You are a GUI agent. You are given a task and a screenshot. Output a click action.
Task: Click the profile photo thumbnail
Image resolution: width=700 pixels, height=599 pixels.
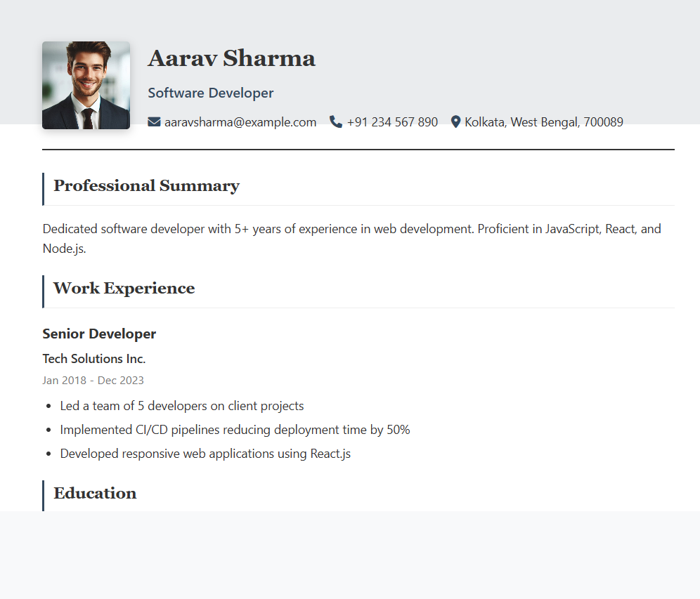point(86,85)
